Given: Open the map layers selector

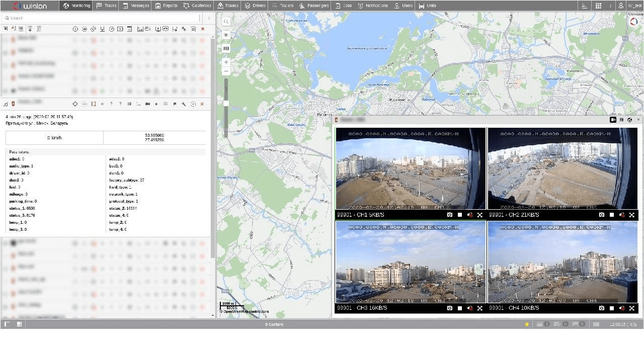Looking at the screenshot, I should [226, 49].
